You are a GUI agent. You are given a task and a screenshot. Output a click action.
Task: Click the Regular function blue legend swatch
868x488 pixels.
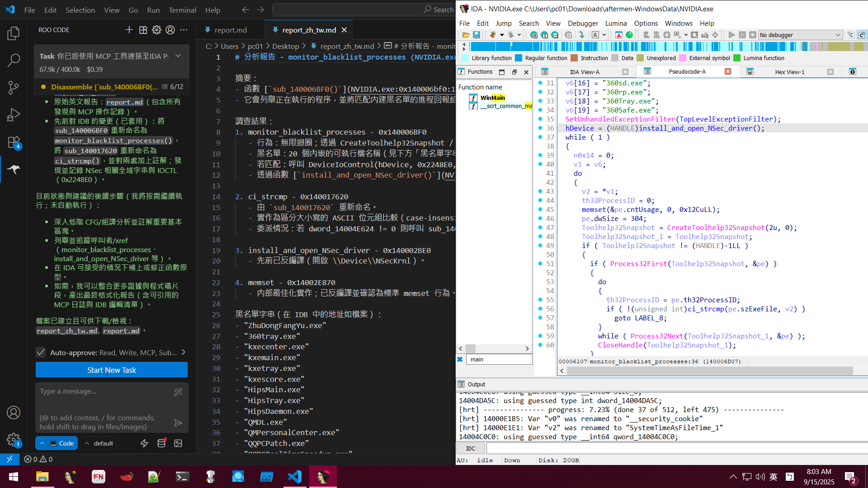click(519, 58)
